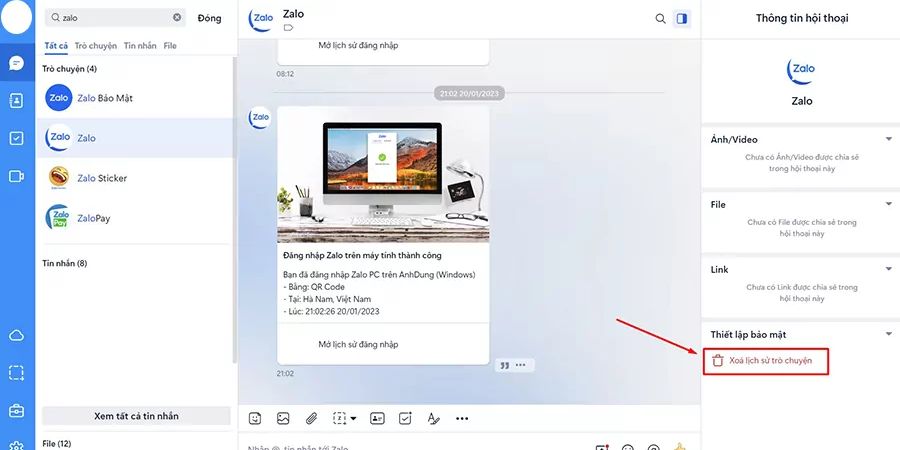
Task: Click the 'Thông tin hội thoại' panel title
Action: coord(802,18)
